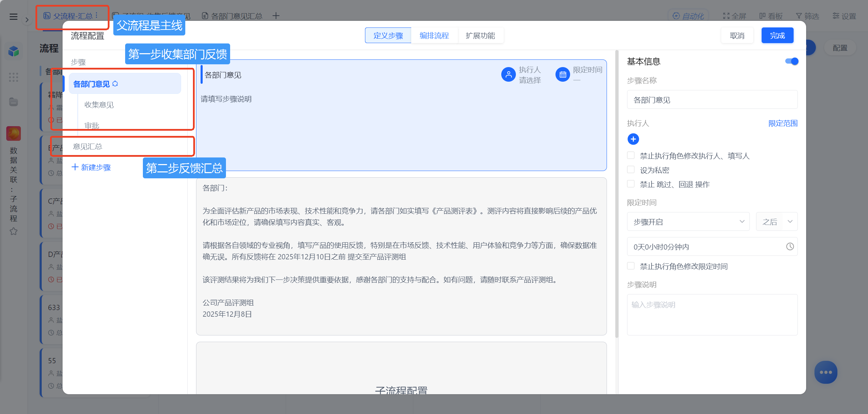Click the 输入步骤说明 text area
This screenshot has height=414, width=868.
click(x=712, y=315)
